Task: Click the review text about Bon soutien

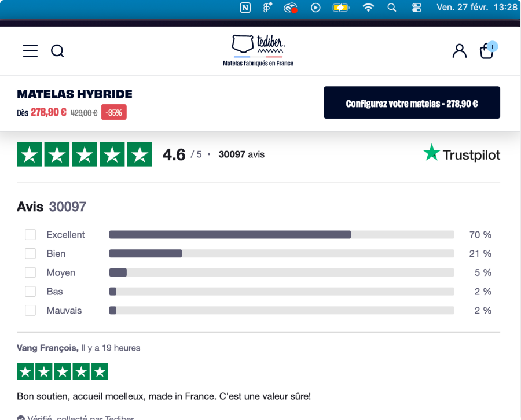Action: pos(164,396)
